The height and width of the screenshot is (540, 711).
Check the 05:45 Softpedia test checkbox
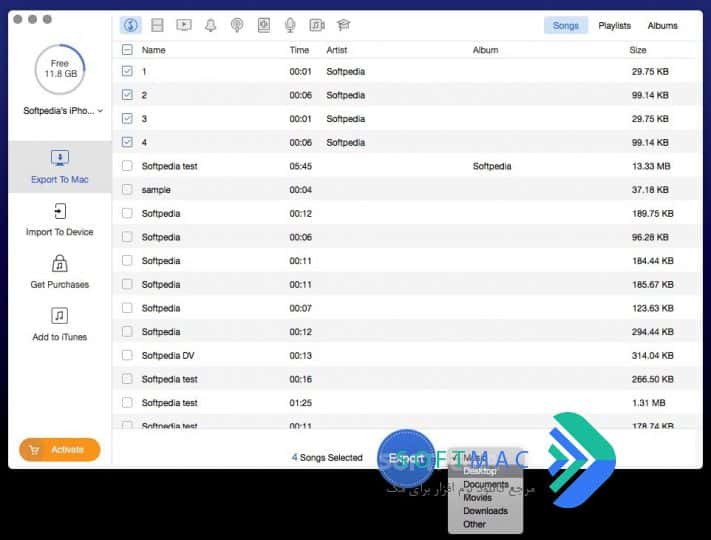click(127, 166)
